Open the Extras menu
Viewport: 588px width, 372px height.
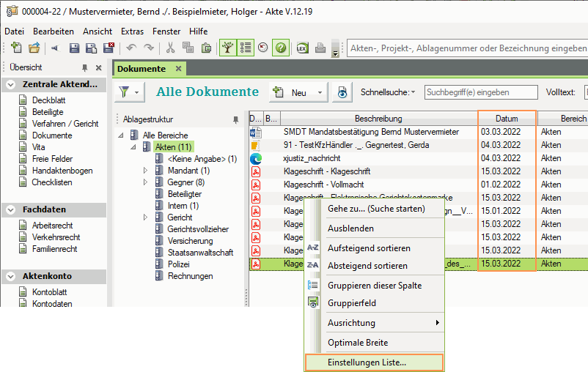click(x=132, y=31)
